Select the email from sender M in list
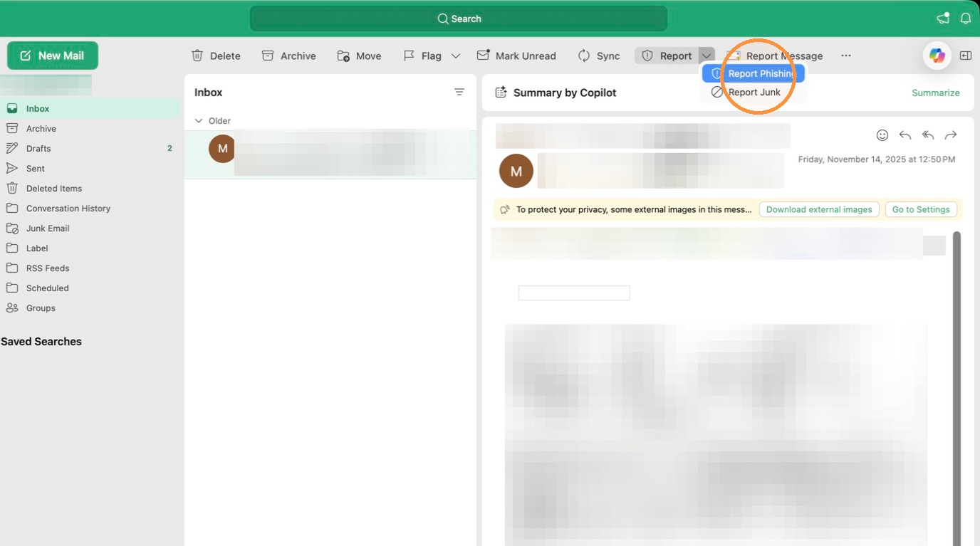 click(330, 154)
